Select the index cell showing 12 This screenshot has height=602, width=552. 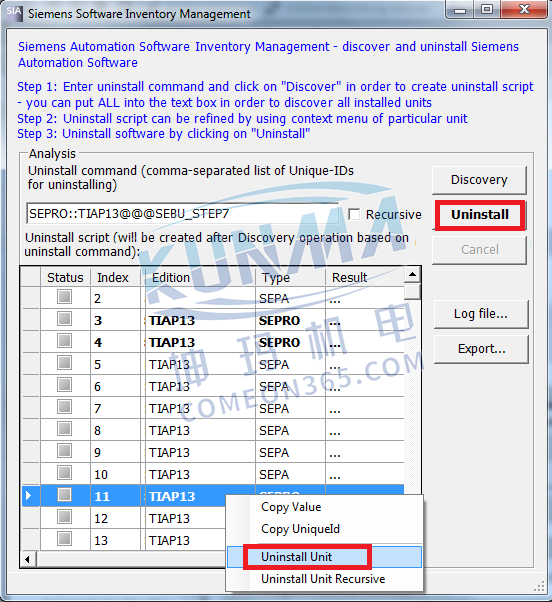(x=115, y=518)
